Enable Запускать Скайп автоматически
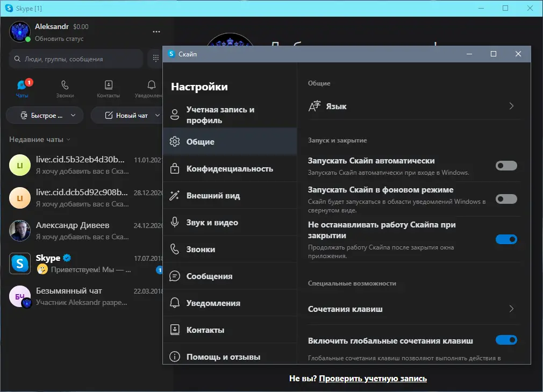This screenshot has width=543, height=392. (x=506, y=166)
